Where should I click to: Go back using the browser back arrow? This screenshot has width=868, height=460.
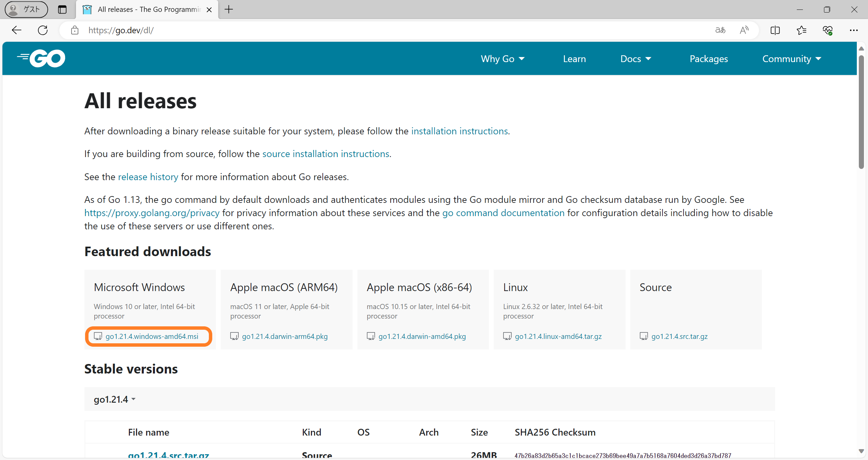[16, 30]
